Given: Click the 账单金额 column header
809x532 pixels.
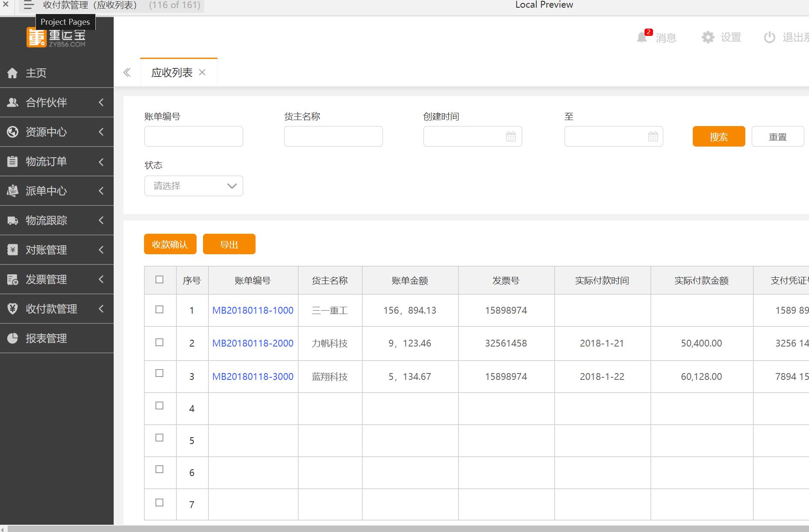Looking at the screenshot, I should pos(410,280).
